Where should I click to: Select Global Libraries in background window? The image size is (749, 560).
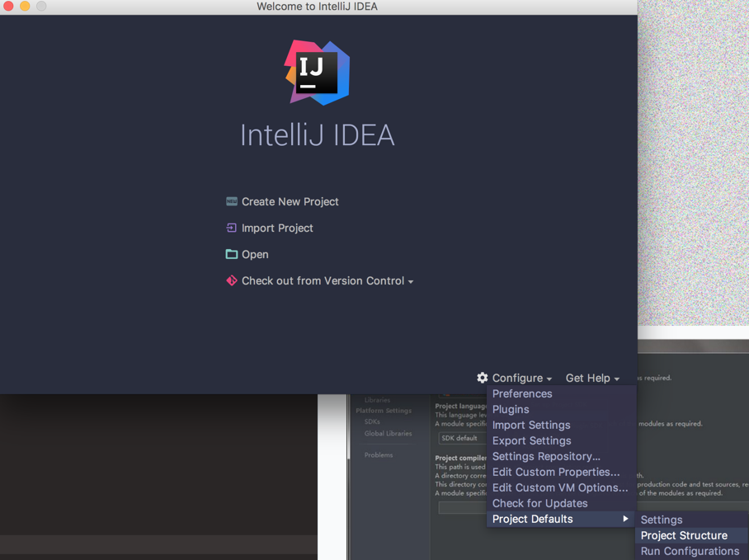388,434
